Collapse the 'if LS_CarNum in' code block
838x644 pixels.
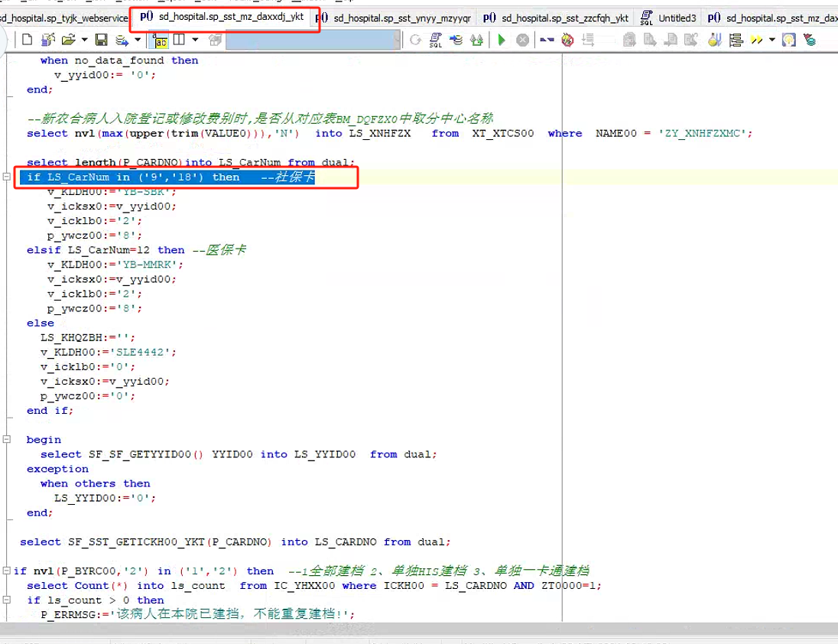tap(7, 177)
